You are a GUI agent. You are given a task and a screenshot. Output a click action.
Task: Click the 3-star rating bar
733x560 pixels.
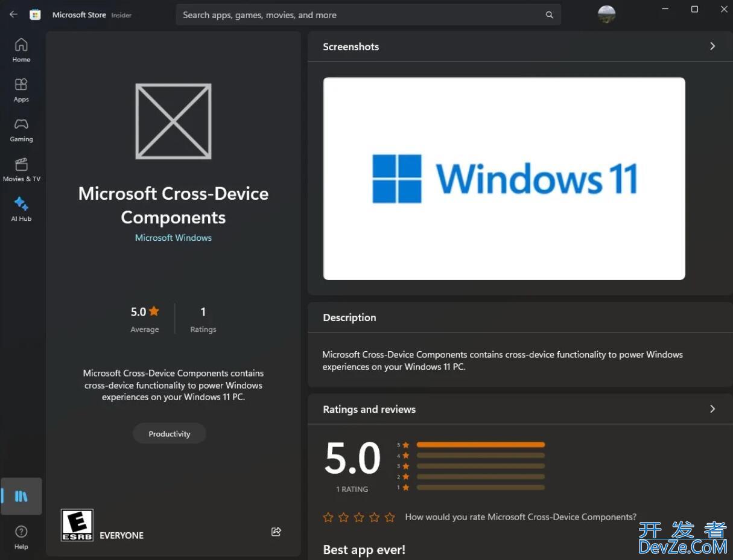click(x=480, y=466)
